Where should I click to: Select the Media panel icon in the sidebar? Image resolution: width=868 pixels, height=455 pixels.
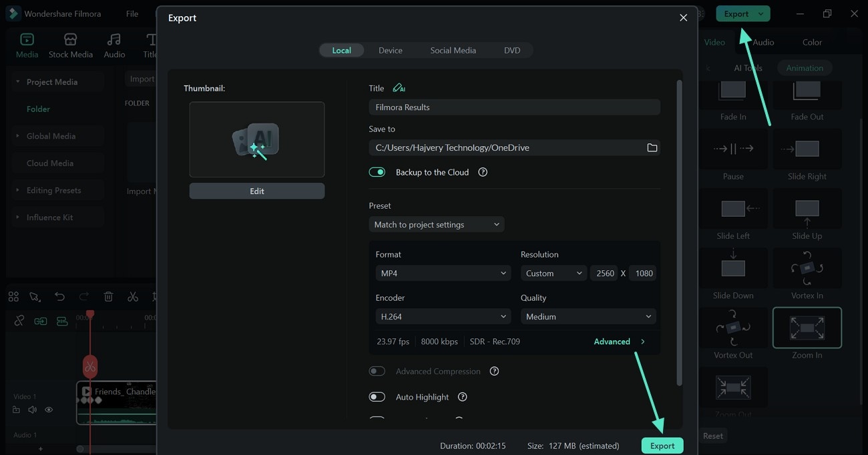point(26,39)
